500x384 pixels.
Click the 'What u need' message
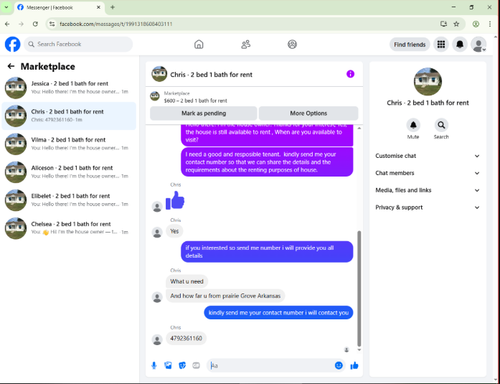187,281
